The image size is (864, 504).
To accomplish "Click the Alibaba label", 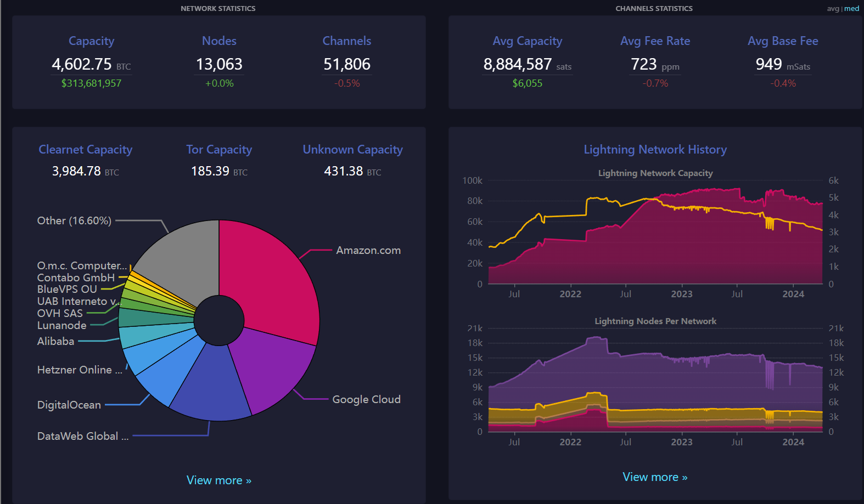I will click(55, 342).
